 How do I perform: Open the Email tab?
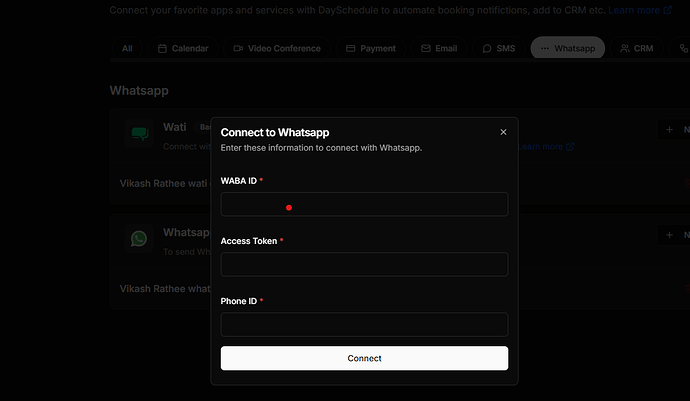(439, 48)
